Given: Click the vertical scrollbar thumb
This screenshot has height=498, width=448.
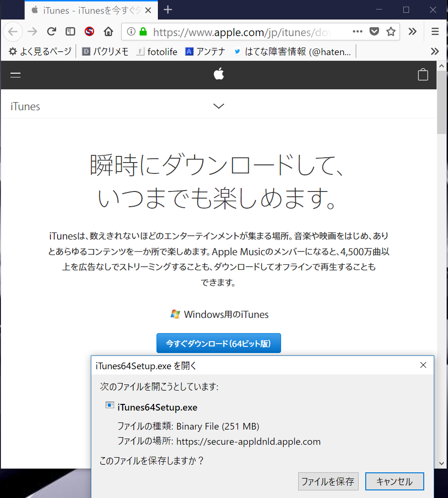Looking at the screenshot, I should [441, 102].
